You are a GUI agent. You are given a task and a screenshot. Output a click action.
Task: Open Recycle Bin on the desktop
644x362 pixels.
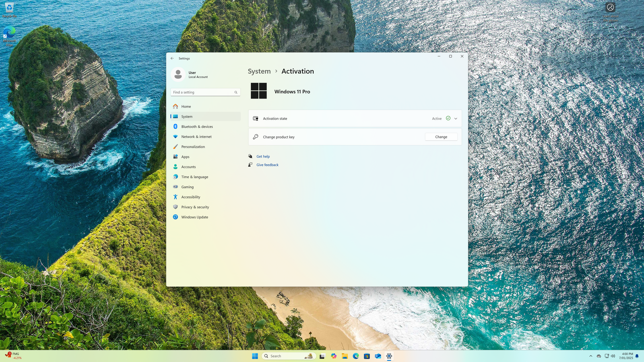tap(9, 10)
